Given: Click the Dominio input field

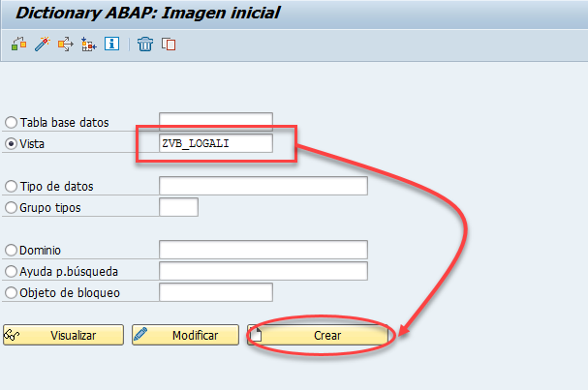Looking at the screenshot, I should click(263, 250).
